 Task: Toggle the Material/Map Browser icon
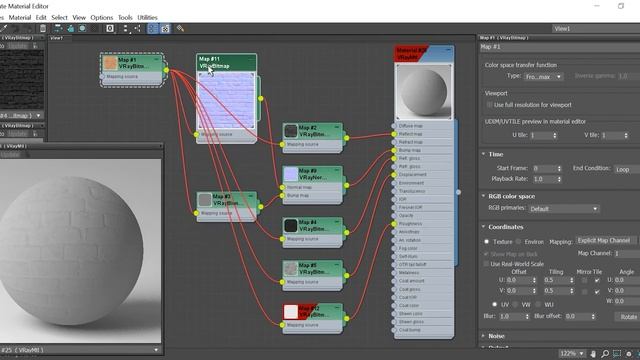pos(153,28)
